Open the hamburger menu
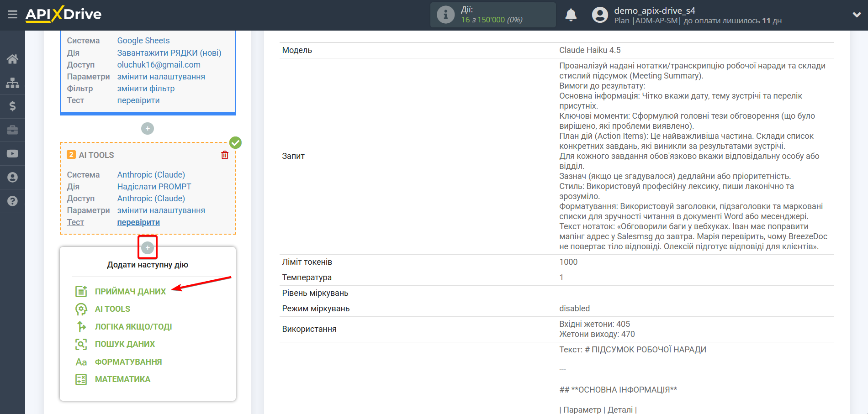The width and height of the screenshot is (868, 414). click(12, 15)
